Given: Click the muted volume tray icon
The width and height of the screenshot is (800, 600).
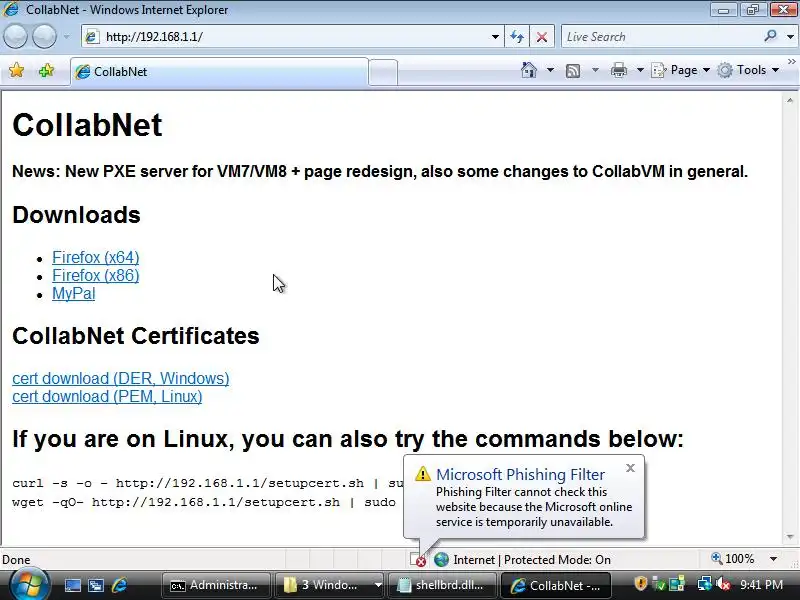Looking at the screenshot, I should (722, 584).
